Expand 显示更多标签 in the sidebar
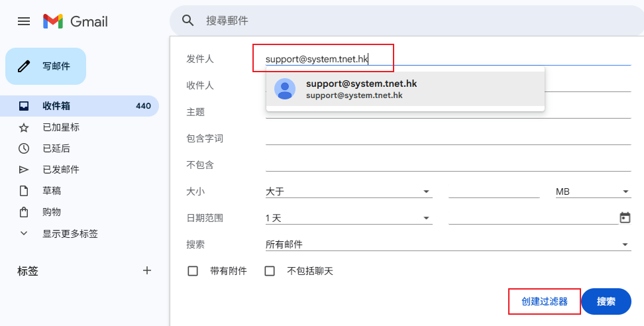 pyautogui.click(x=70, y=233)
